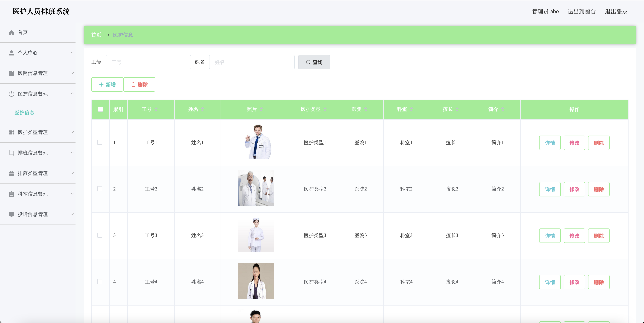Click 管理员 abo user label
Image resolution: width=644 pixels, height=323 pixels.
point(545,12)
